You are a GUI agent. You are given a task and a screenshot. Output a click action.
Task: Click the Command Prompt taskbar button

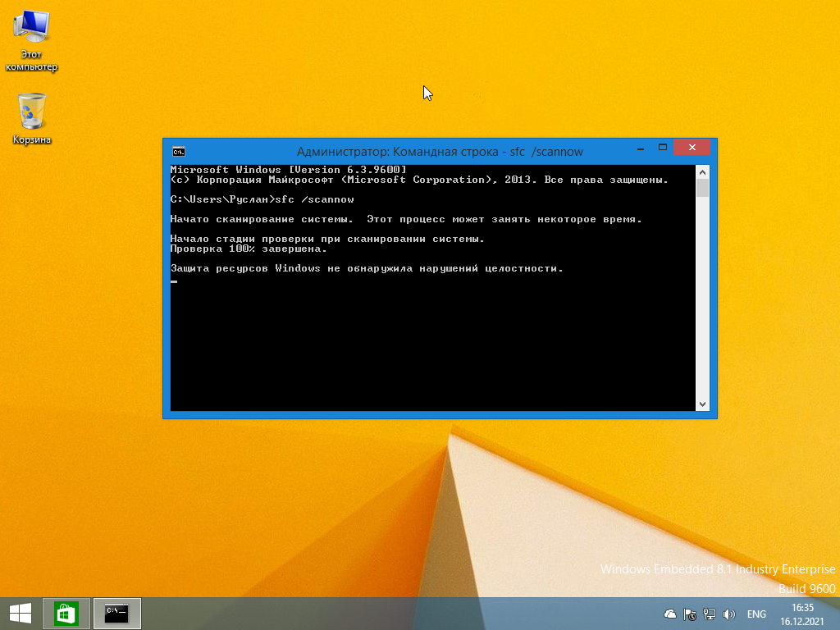[117, 613]
